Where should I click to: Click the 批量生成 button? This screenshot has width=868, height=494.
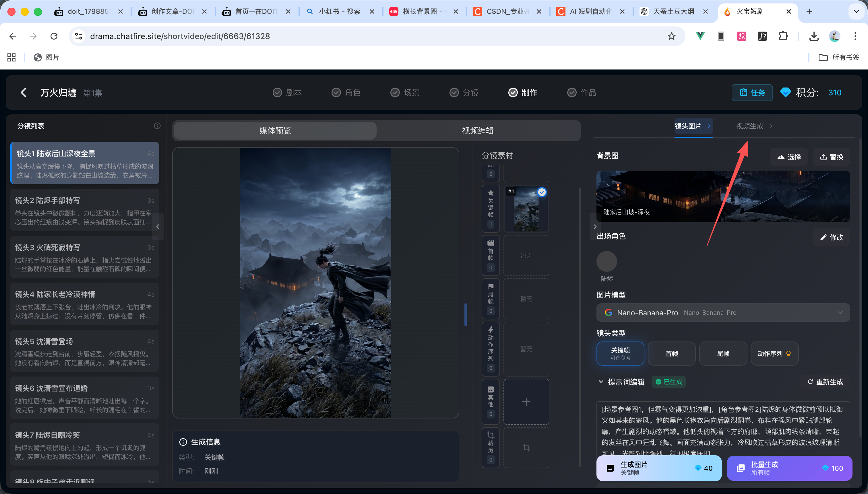[x=790, y=468]
